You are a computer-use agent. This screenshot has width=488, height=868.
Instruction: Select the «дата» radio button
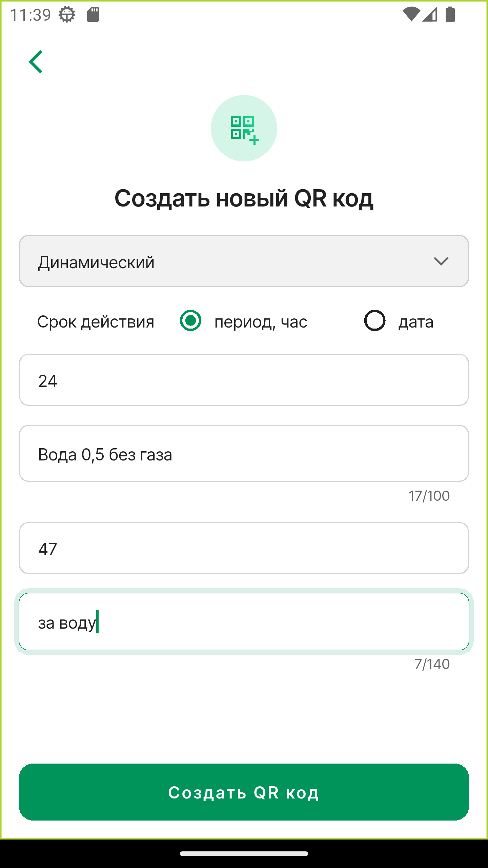[x=374, y=321]
